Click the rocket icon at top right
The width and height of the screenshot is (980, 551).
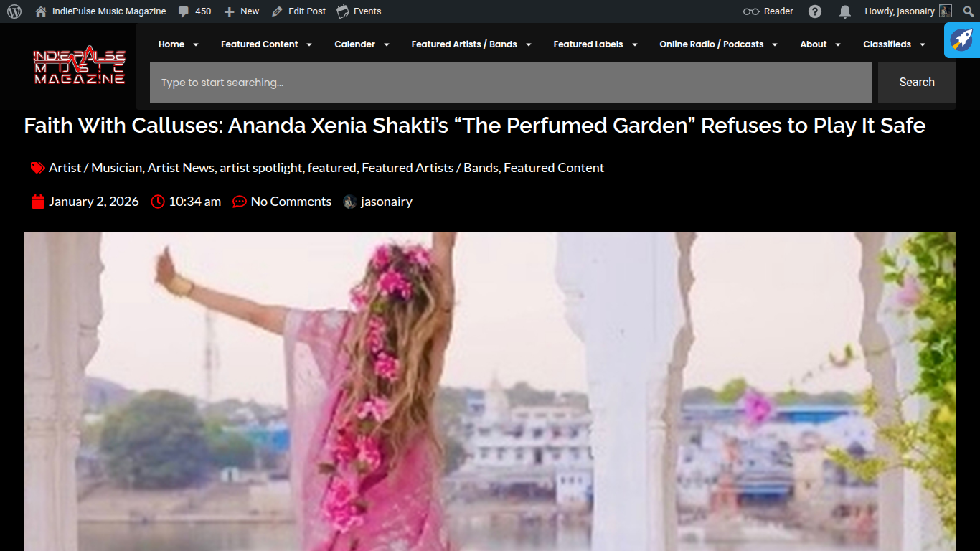click(x=962, y=40)
